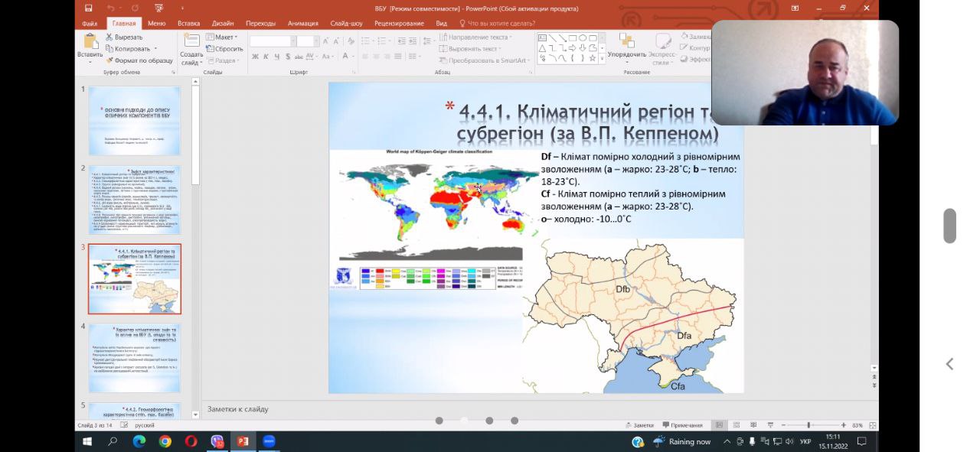
Task: Switch to the Анимация ribbon tab
Action: 303,23
